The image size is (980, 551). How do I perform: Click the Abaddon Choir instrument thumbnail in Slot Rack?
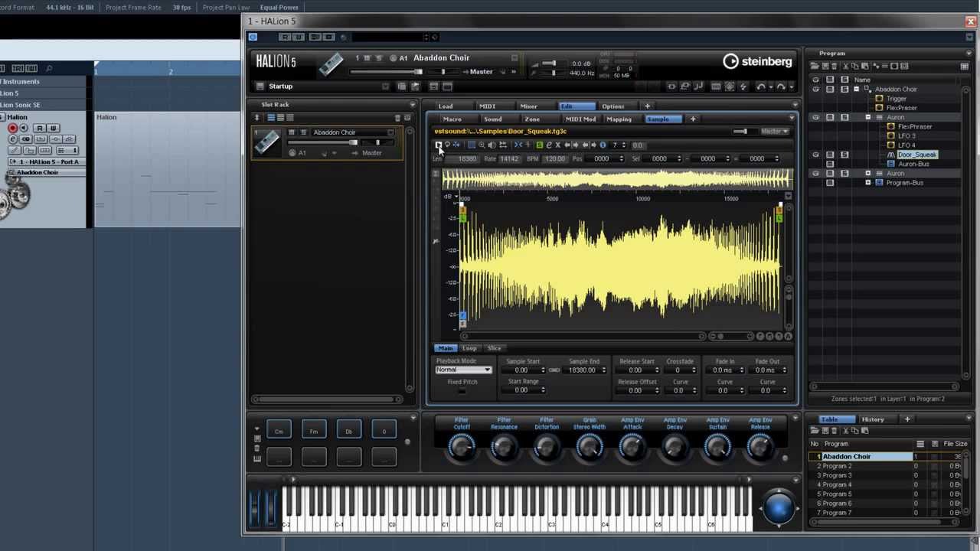click(x=267, y=142)
